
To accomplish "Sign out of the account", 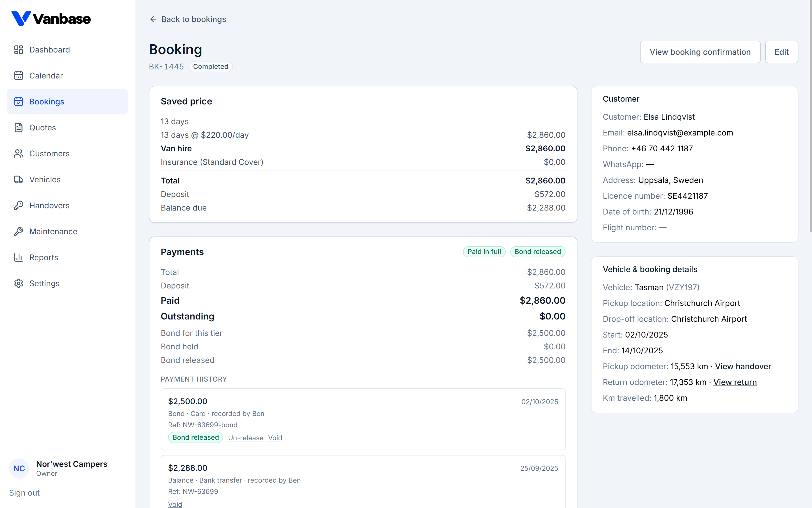I will [x=24, y=493].
